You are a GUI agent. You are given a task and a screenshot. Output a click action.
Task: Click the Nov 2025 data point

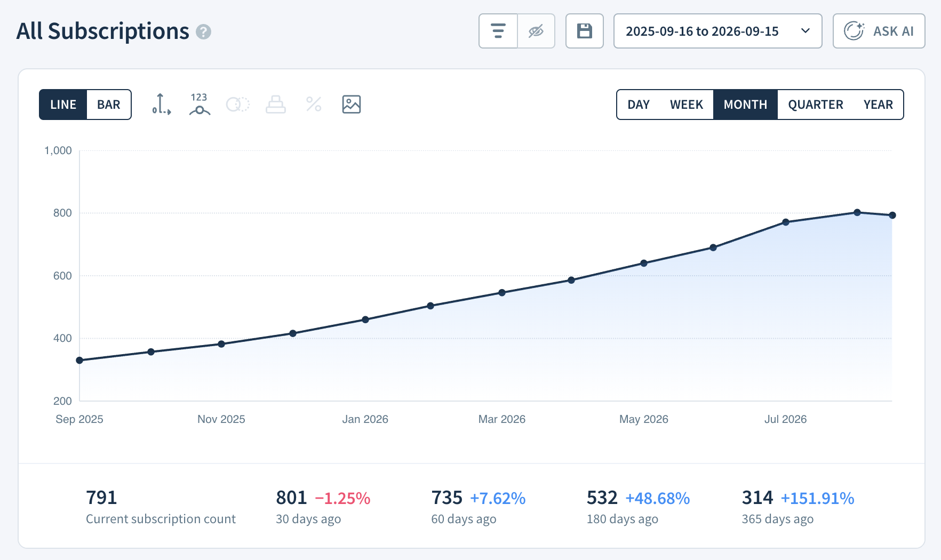(x=221, y=344)
